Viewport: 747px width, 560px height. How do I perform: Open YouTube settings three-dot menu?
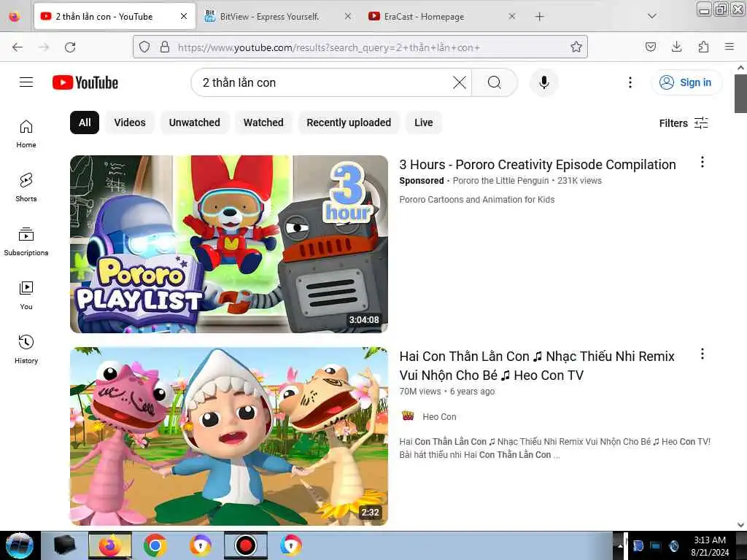[630, 82]
